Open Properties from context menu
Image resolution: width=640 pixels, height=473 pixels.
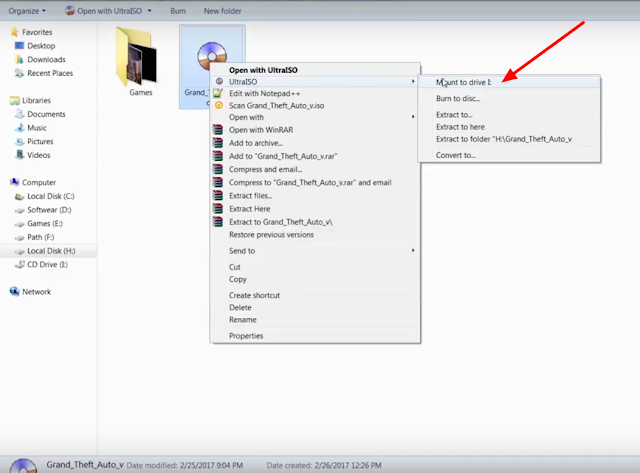click(x=315, y=336)
